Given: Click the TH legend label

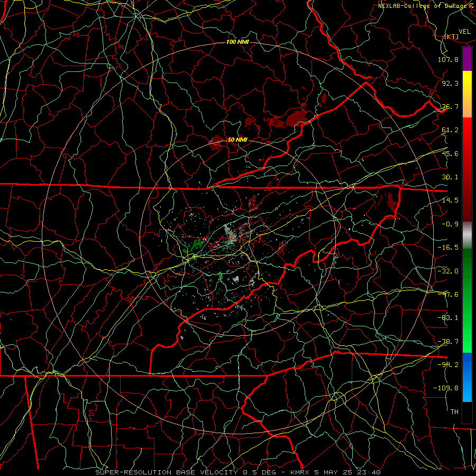Looking at the screenshot, I should (x=454, y=412).
